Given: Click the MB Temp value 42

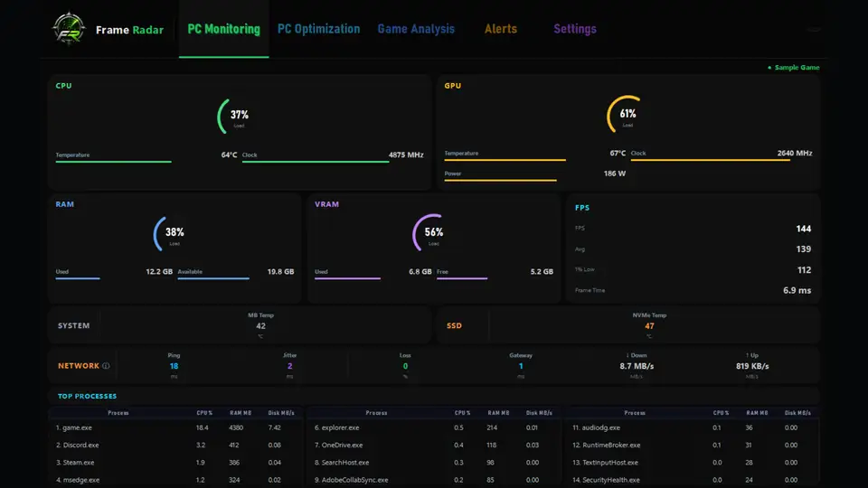Looking at the screenshot, I should tap(260, 326).
